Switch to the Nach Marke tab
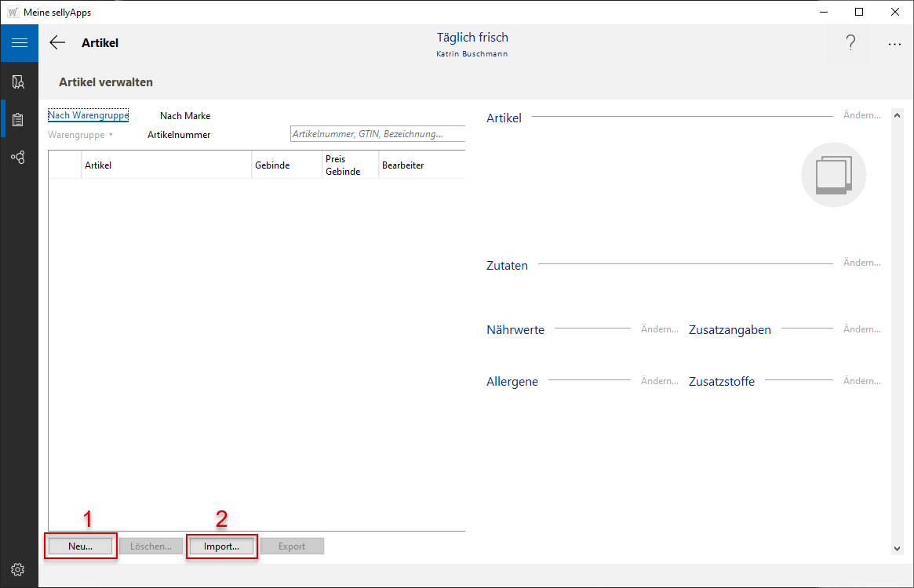Screen dimensions: 914x588 click(x=185, y=116)
